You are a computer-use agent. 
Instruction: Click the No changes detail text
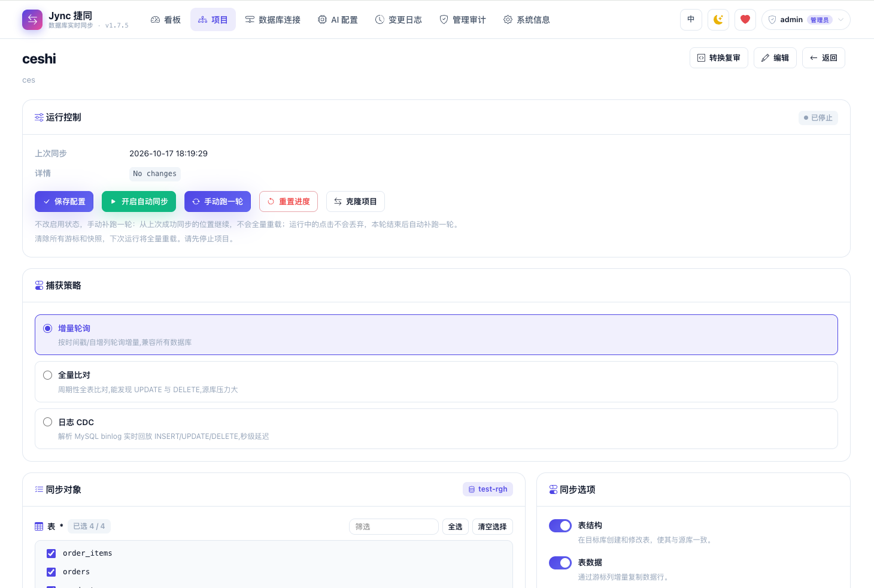click(x=155, y=174)
